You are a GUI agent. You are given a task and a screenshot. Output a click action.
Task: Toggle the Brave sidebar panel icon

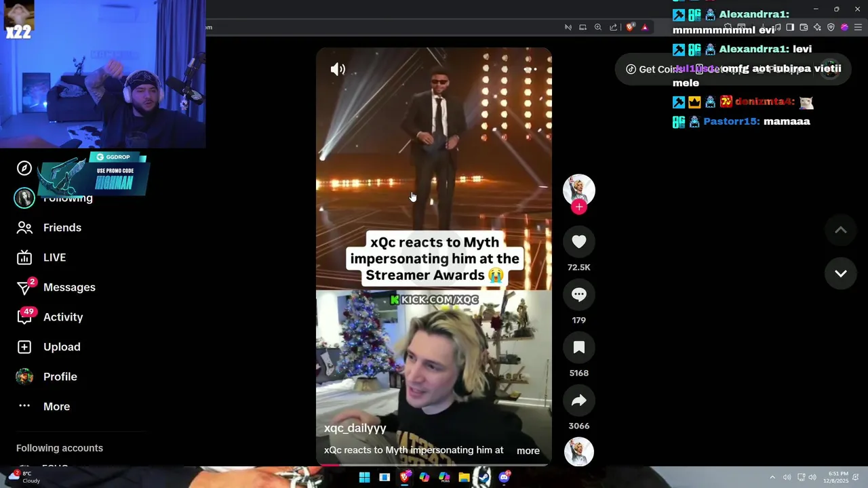tap(790, 27)
